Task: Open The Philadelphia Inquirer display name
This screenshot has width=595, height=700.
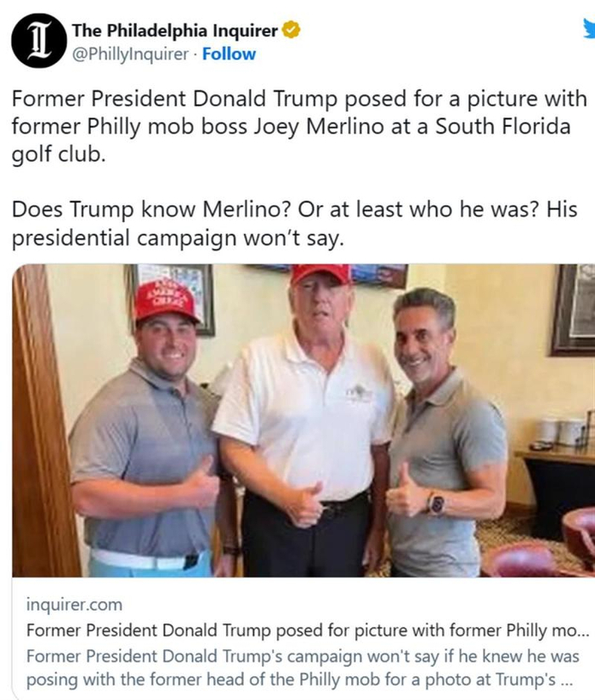Action: coord(175,31)
